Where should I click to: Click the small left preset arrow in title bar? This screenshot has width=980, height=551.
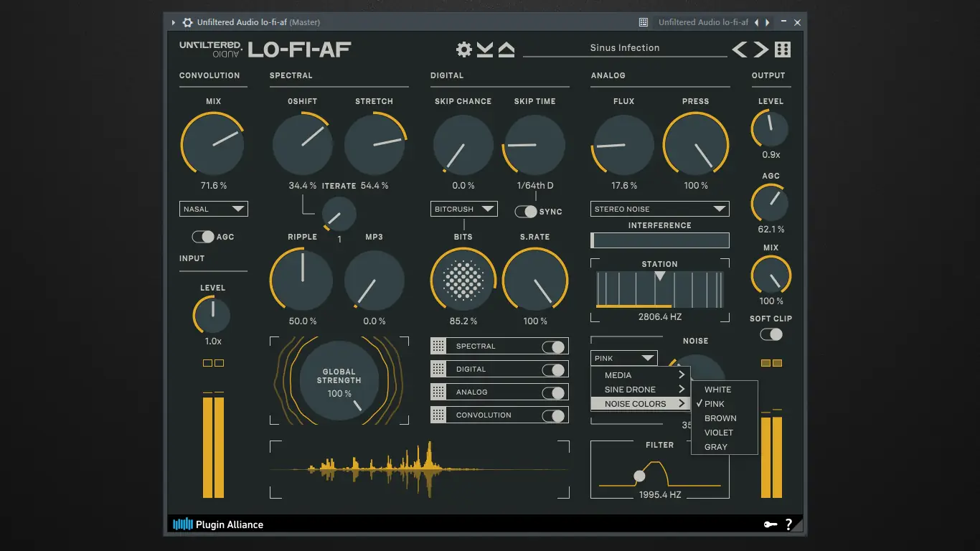(x=756, y=22)
